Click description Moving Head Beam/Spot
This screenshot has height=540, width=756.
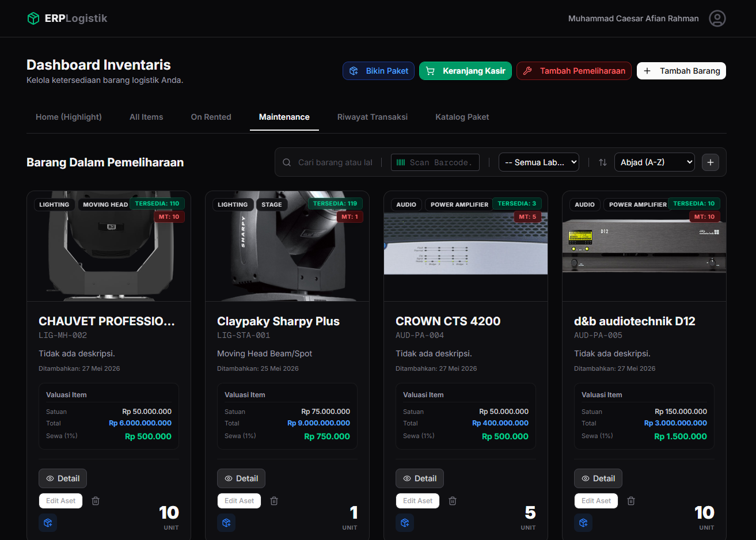[x=264, y=353]
